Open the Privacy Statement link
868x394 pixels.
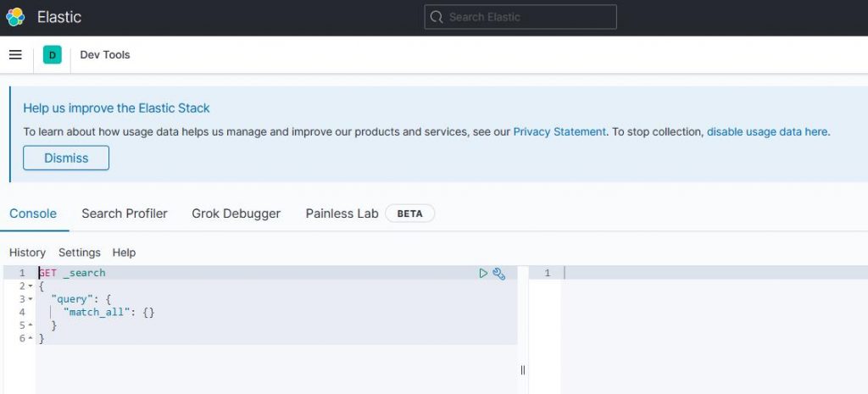(559, 131)
